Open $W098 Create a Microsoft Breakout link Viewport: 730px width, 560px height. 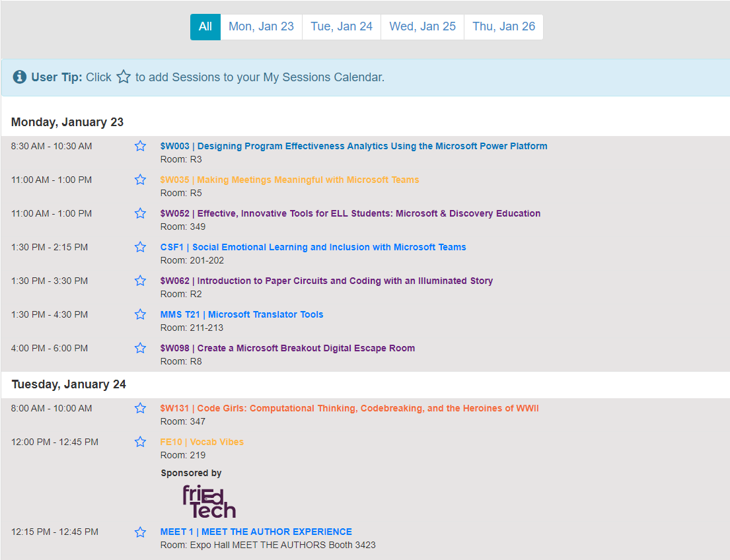tap(288, 348)
